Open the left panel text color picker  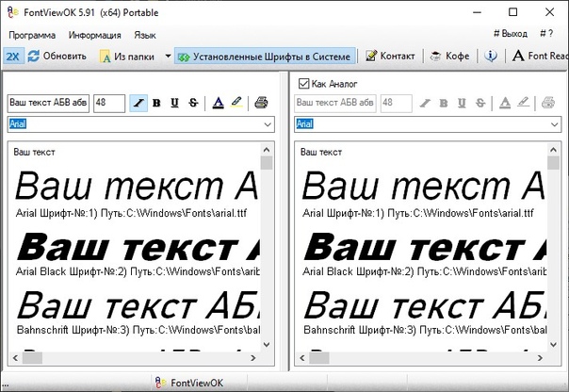(218, 103)
